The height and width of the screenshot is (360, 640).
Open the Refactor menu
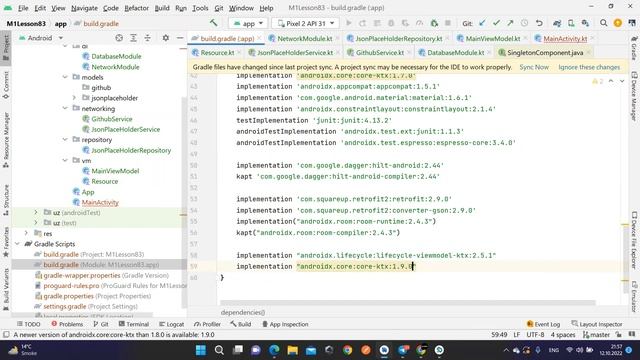pyautogui.click(x=136, y=8)
